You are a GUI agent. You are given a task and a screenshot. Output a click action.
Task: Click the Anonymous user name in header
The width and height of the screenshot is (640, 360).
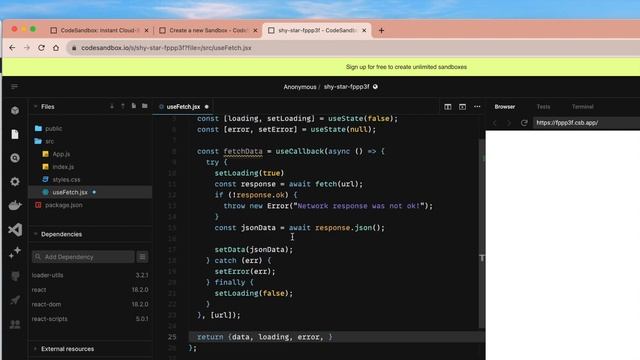pyautogui.click(x=300, y=87)
